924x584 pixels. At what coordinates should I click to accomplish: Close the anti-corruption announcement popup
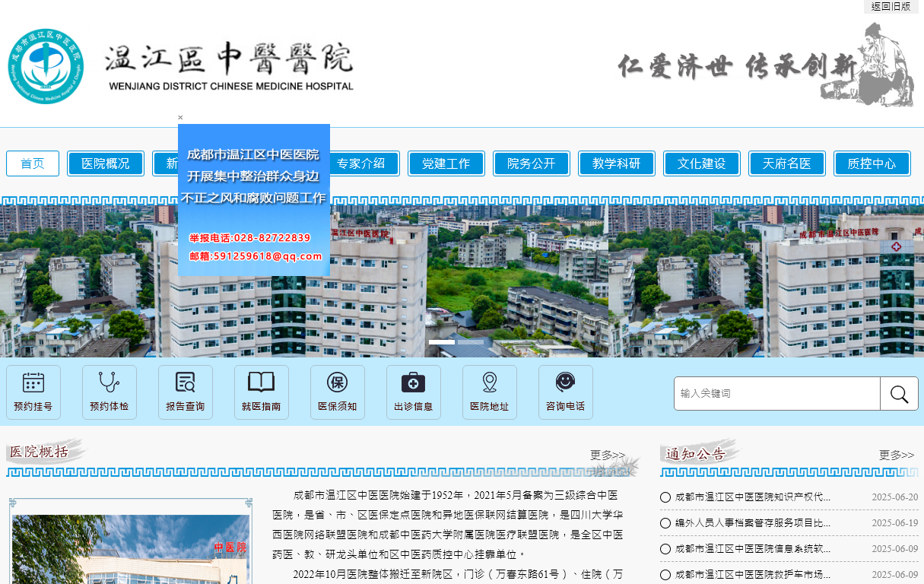pyautogui.click(x=180, y=118)
